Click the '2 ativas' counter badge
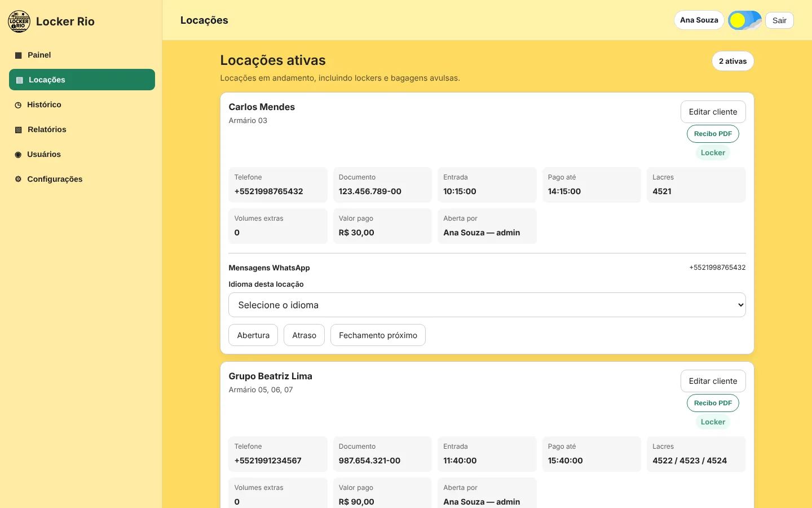The image size is (812, 508). 732,61
